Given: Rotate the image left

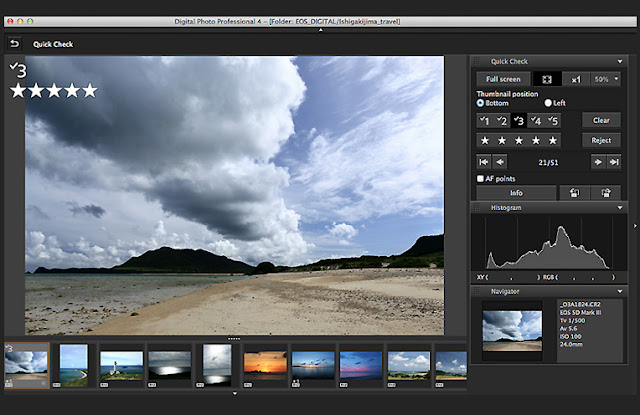Looking at the screenshot, I should 575,193.
